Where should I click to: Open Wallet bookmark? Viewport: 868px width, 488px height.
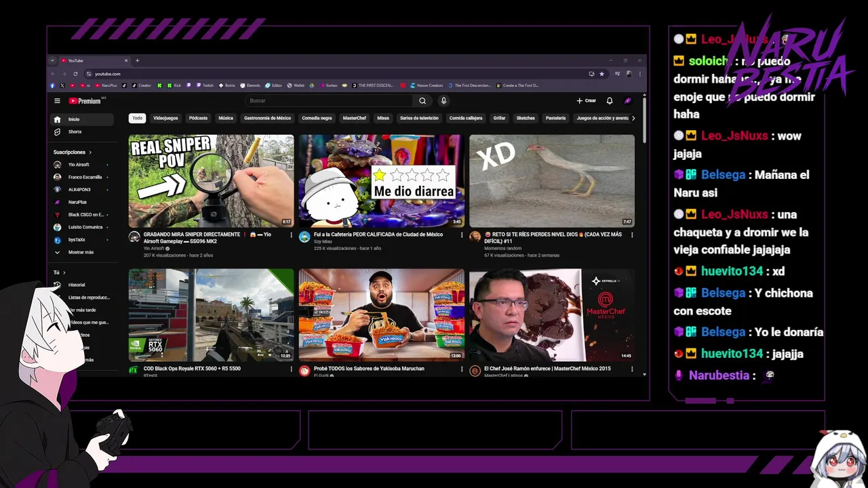pyautogui.click(x=296, y=85)
